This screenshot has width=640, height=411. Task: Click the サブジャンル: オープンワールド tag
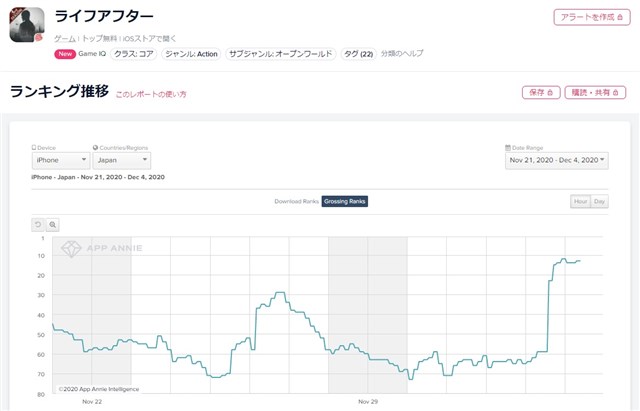(280, 53)
